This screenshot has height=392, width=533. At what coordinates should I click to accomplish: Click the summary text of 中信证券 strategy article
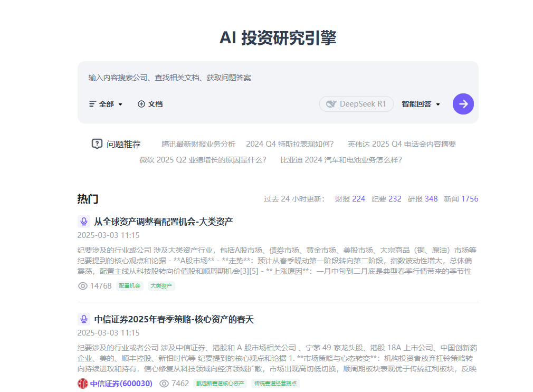(277, 358)
